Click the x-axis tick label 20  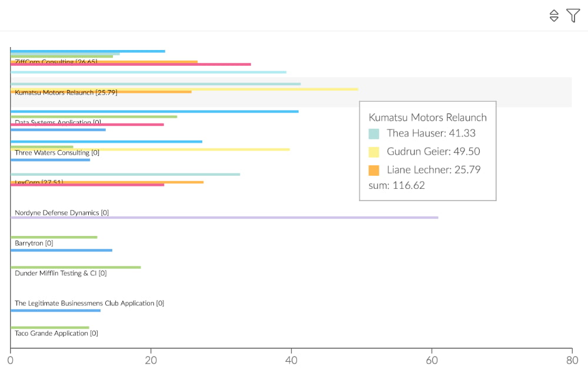coord(151,361)
